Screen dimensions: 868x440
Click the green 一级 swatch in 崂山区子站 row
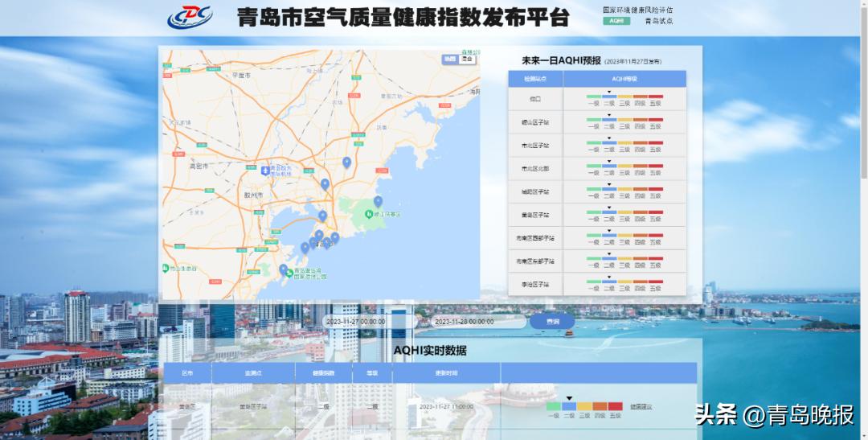pyautogui.click(x=594, y=120)
